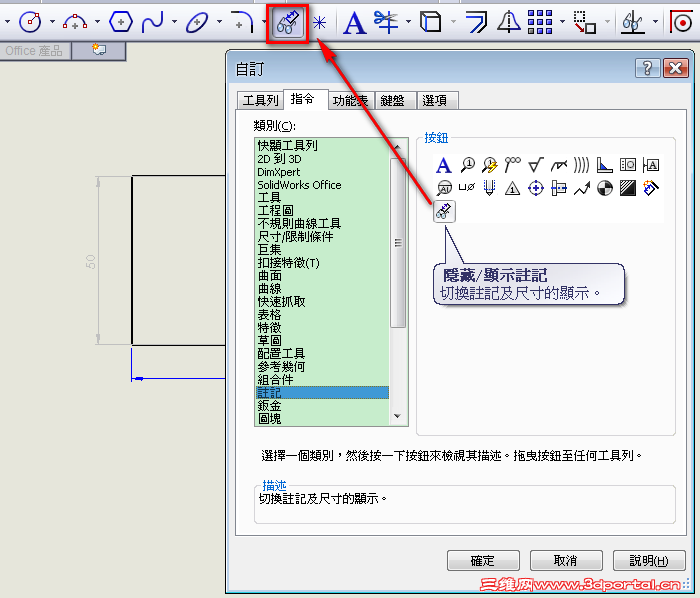
Task: Switch to the 功能表 tab
Action: pyautogui.click(x=351, y=100)
